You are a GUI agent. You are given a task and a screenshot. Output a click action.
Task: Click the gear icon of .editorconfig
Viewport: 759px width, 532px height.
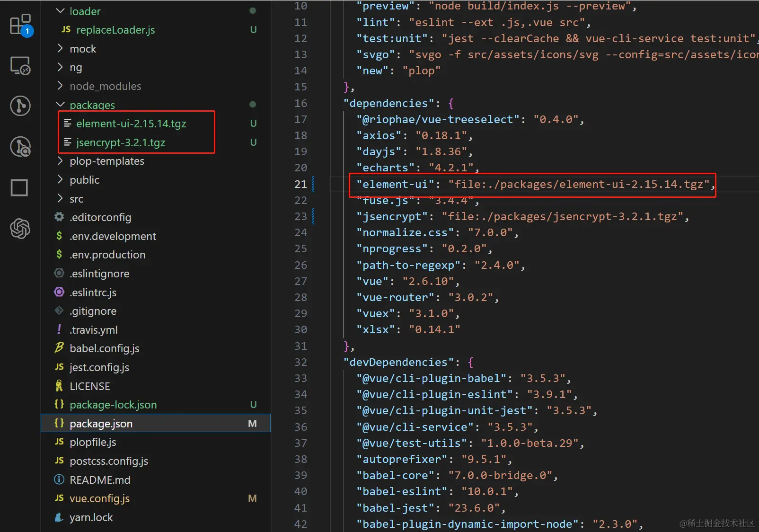tap(59, 217)
